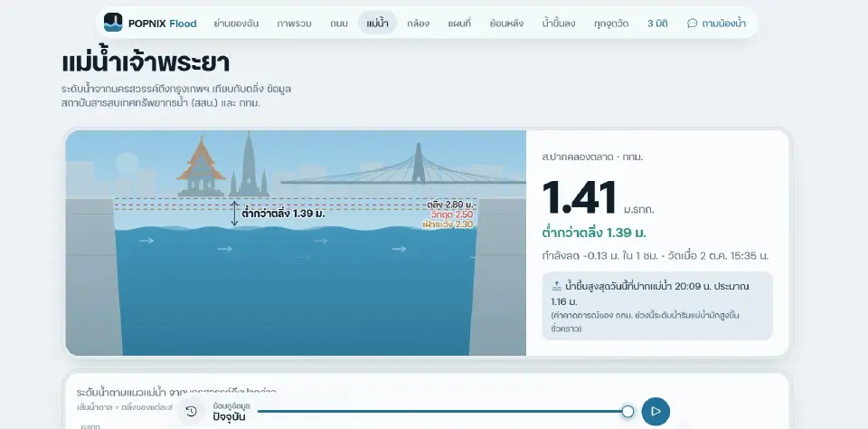Click the station name ส.ปากคลองตลาด · กทม.
Viewport: 868px width, 429px height.
point(592,157)
